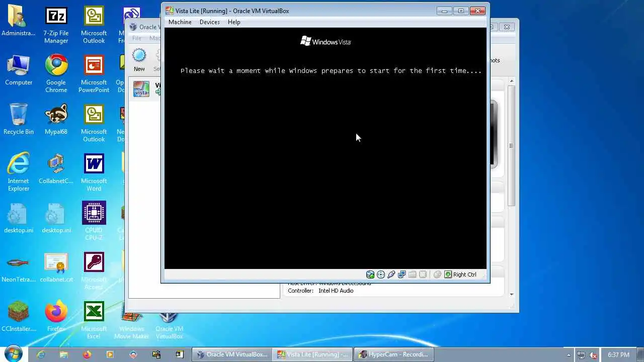Select the Vista VM in Manager list

[146, 89]
